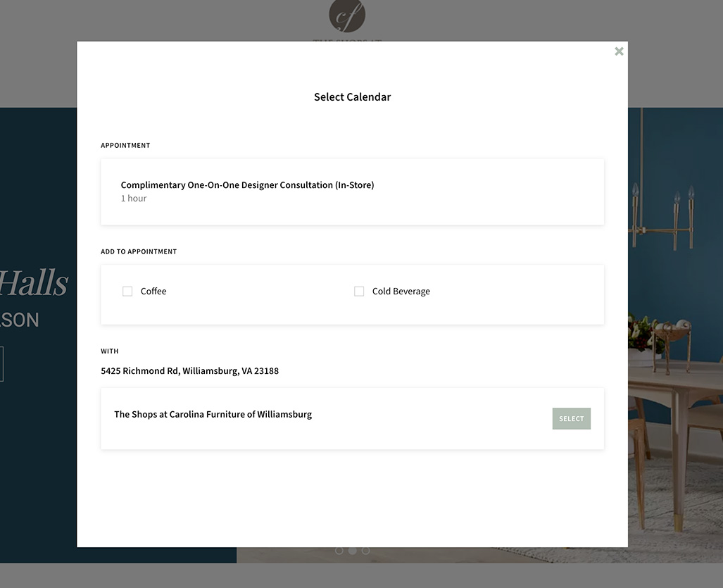Check the Coffee checkbox
Image resolution: width=723 pixels, height=588 pixels.
[x=127, y=292]
